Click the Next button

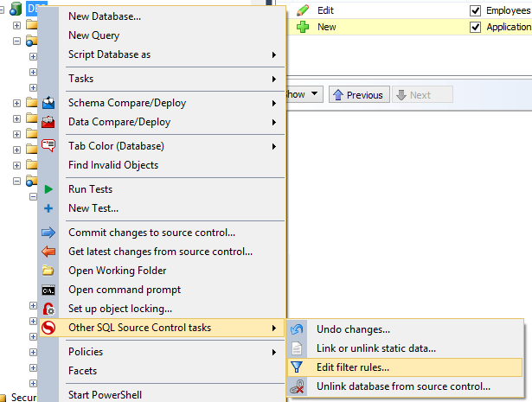point(413,95)
